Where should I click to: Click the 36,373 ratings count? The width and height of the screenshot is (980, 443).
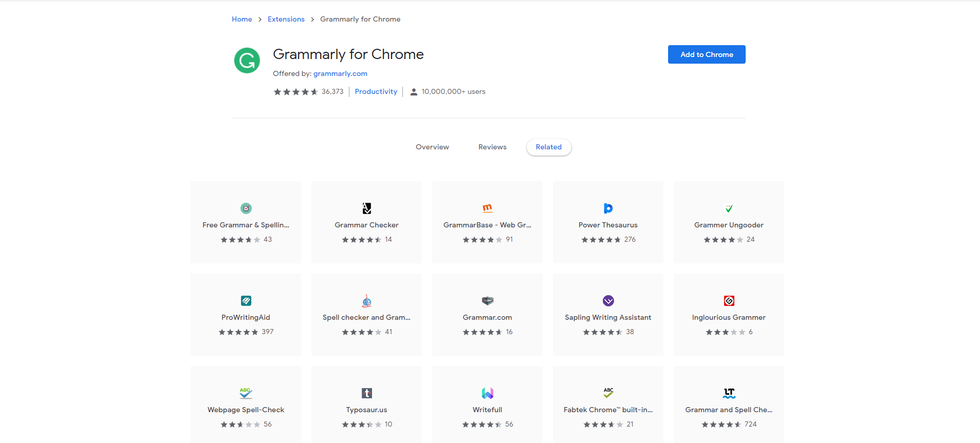(x=332, y=91)
